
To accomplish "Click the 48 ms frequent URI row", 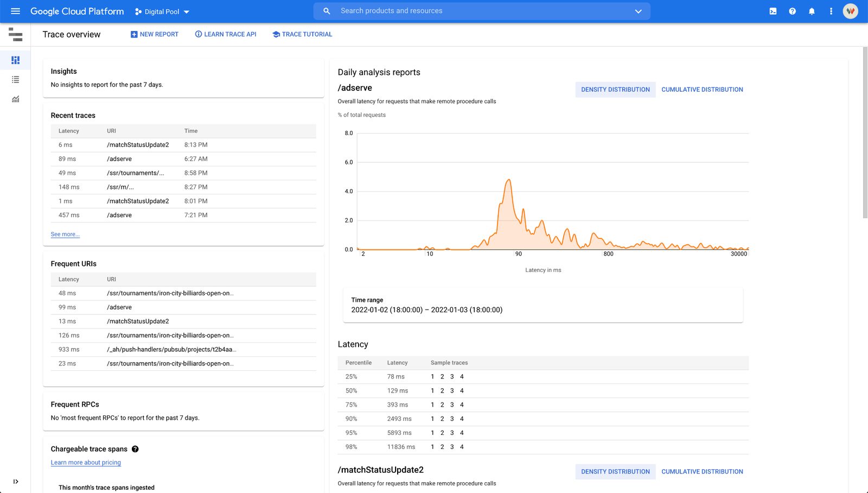I will (183, 293).
